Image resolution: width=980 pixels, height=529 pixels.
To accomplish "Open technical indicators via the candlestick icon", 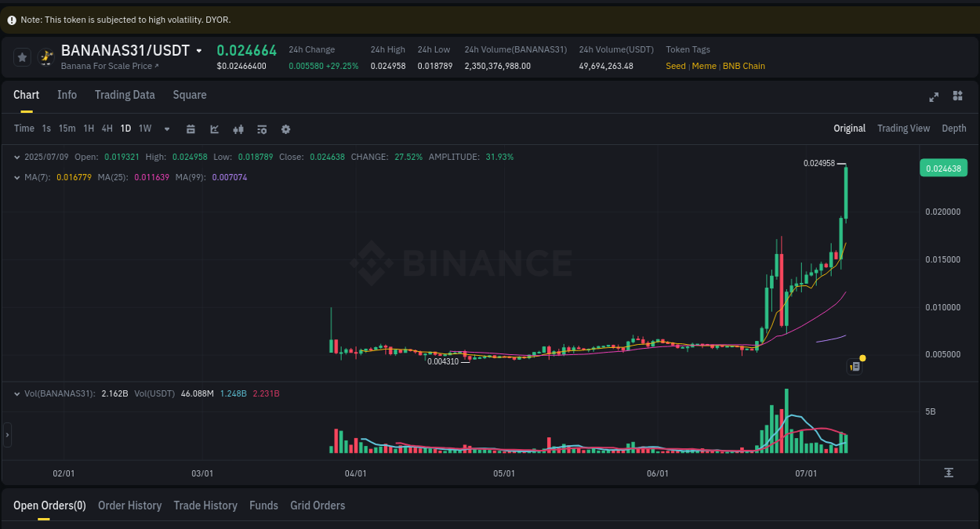I will click(238, 129).
